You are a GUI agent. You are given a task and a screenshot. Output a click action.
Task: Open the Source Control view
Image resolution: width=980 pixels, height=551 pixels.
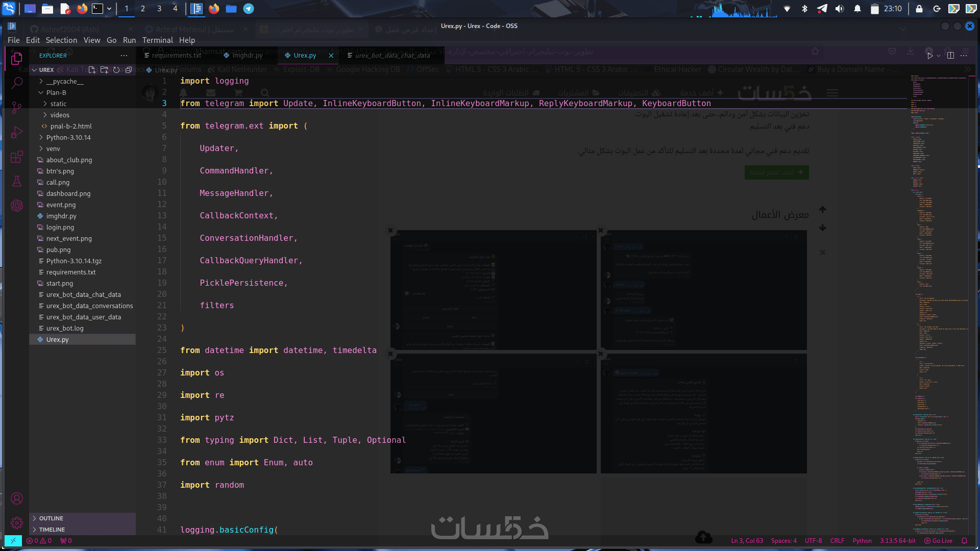click(x=17, y=108)
